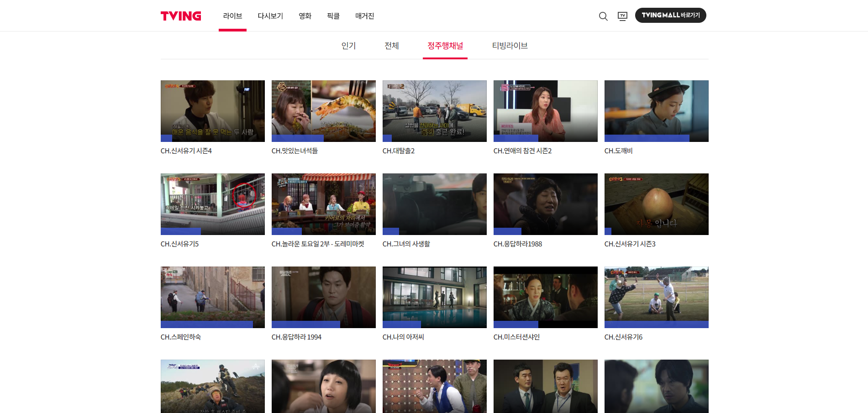Open CH.놀라운 토요일 2부 thumbnail
This screenshot has width=868, height=413.
click(x=324, y=204)
